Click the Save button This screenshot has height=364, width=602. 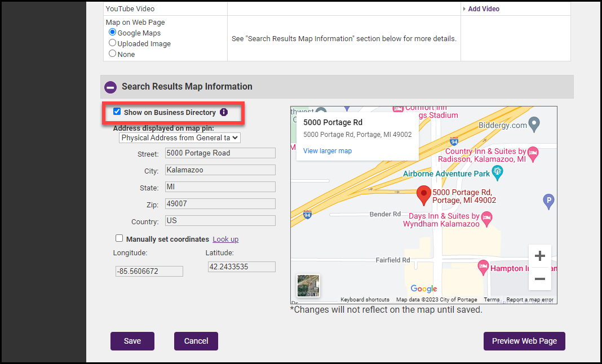pos(132,341)
